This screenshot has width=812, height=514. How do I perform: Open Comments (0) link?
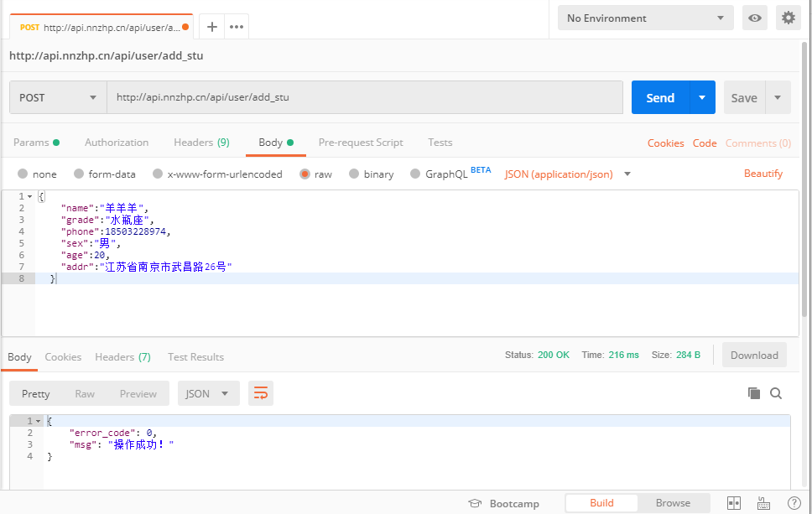(757, 143)
